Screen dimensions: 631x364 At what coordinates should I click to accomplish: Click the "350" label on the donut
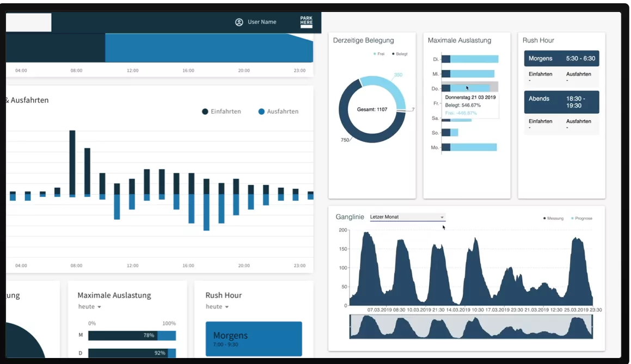[x=398, y=75]
